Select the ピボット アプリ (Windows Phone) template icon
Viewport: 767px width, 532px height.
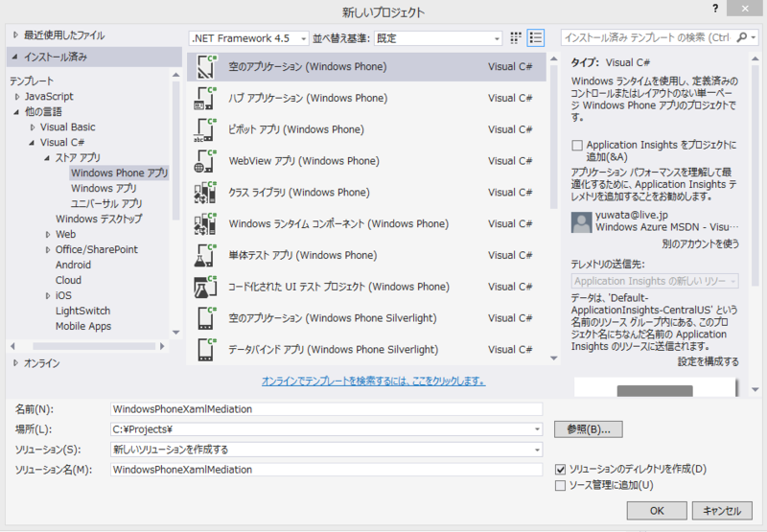coord(205,129)
